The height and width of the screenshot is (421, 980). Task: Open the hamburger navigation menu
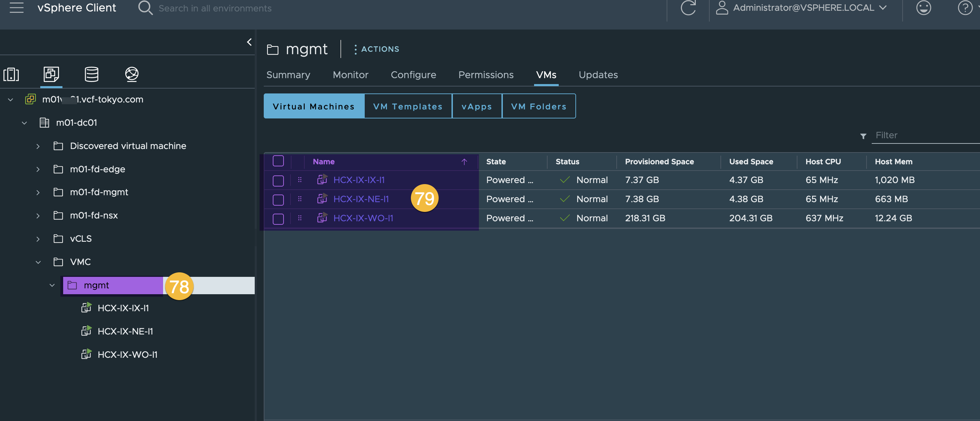coord(16,8)
